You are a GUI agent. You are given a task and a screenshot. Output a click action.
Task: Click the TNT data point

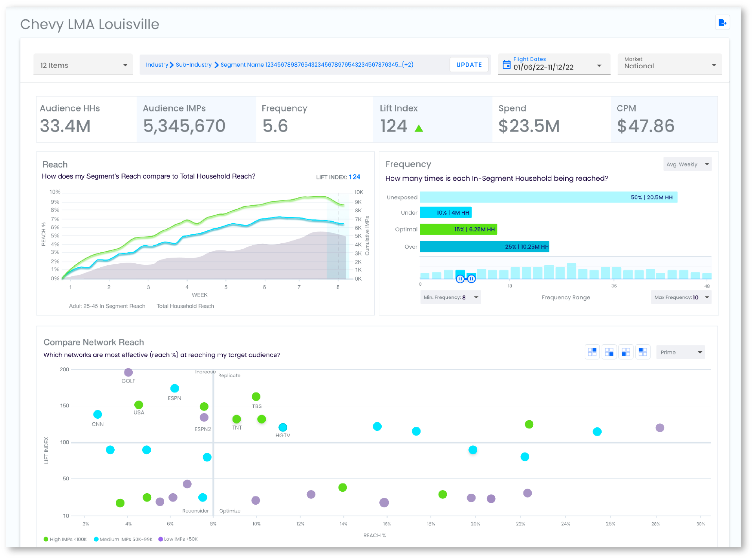pyautogui.click(x=236, y=419)
